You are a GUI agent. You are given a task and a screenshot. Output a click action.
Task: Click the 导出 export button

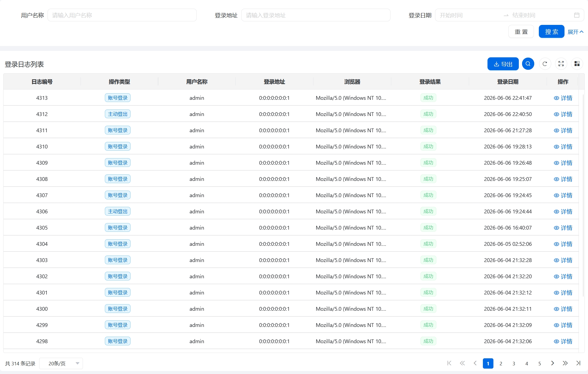click(x=503, y=64)
